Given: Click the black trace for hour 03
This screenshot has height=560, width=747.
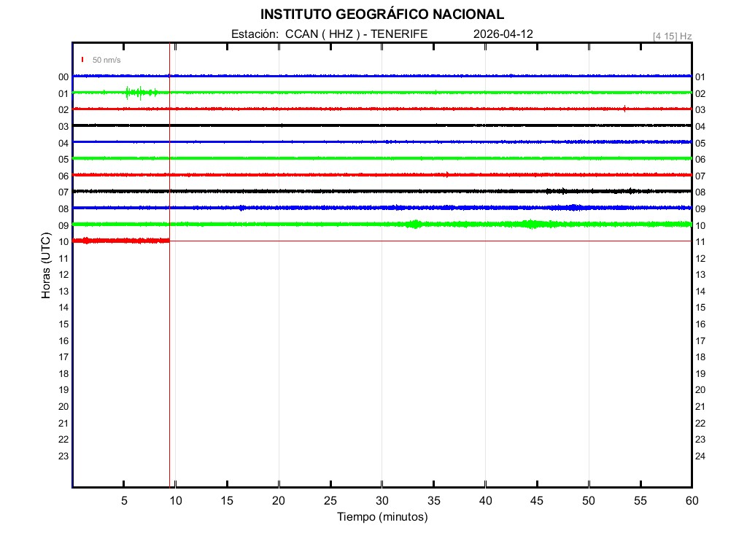Looking at the screenshot, I should click(x=382, y=125).
